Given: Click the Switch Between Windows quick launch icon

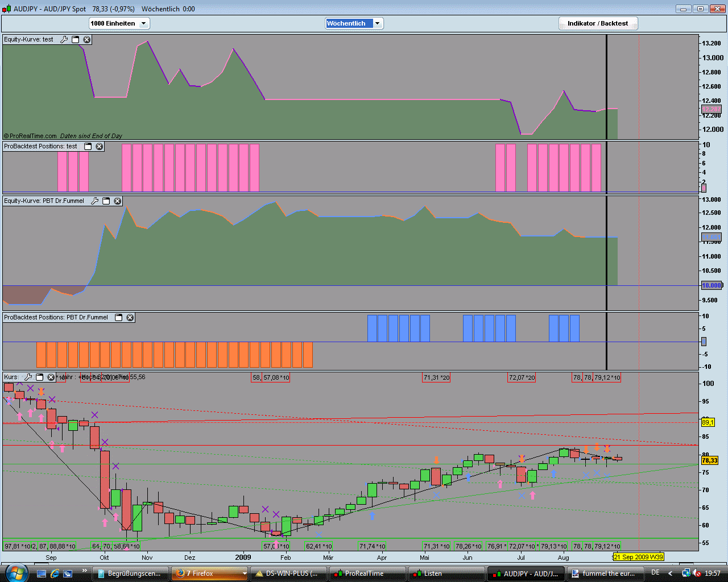Looking at the screenshot, I should (68, 573).
